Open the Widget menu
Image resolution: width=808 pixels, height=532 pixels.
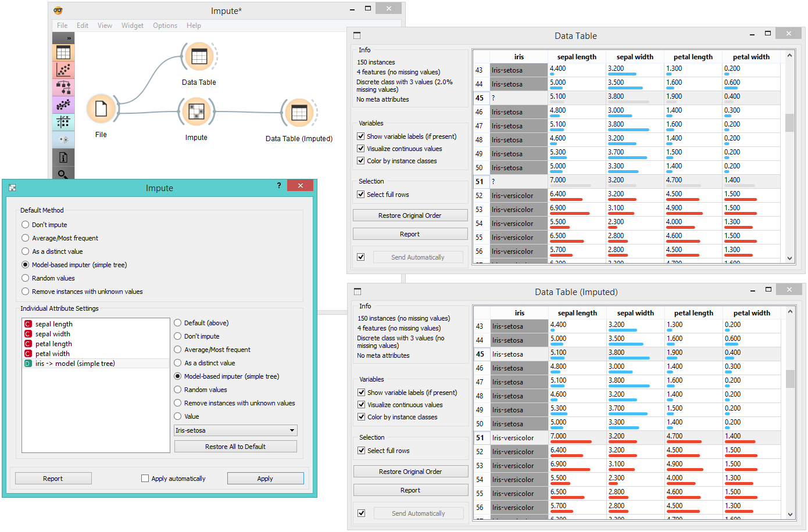coord(133,26)
